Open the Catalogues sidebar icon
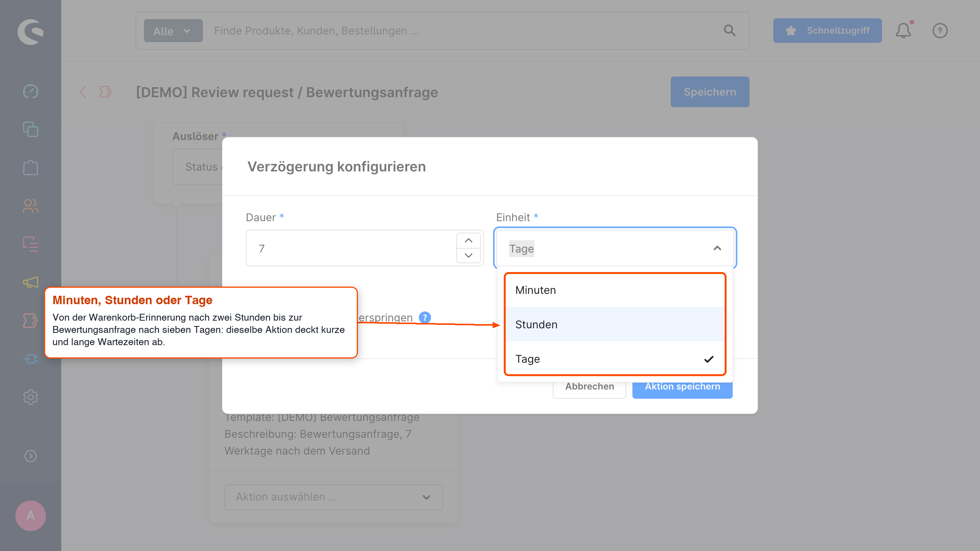This screenshot has height=551, width=980. coord(31,129)
